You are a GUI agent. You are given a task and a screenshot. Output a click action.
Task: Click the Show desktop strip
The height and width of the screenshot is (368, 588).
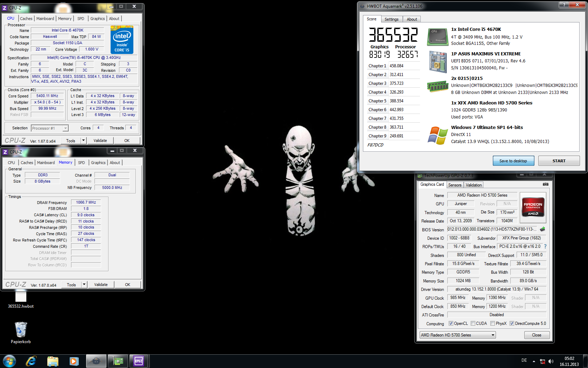[x=585, y=361]
